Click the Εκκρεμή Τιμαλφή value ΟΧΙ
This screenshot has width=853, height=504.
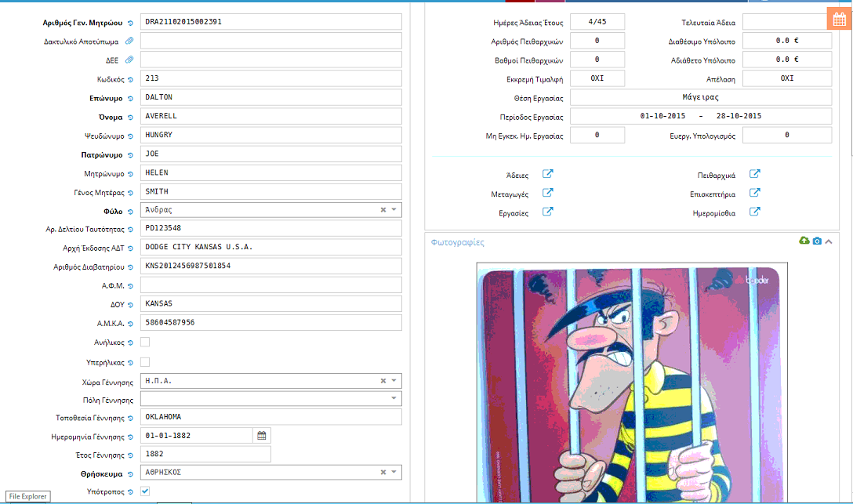click(597, 78)
